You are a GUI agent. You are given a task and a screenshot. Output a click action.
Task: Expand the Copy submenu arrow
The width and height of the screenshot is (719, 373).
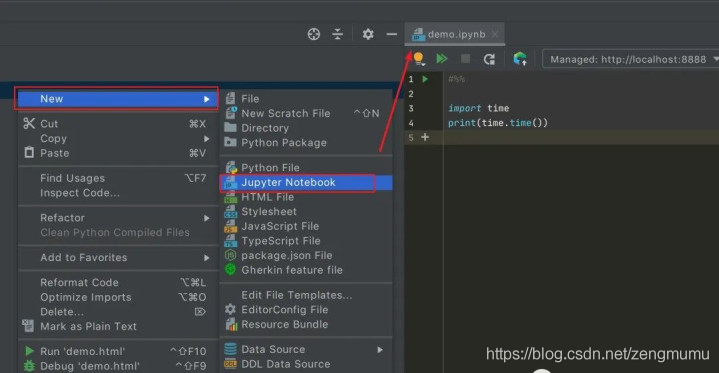[207, 139]
